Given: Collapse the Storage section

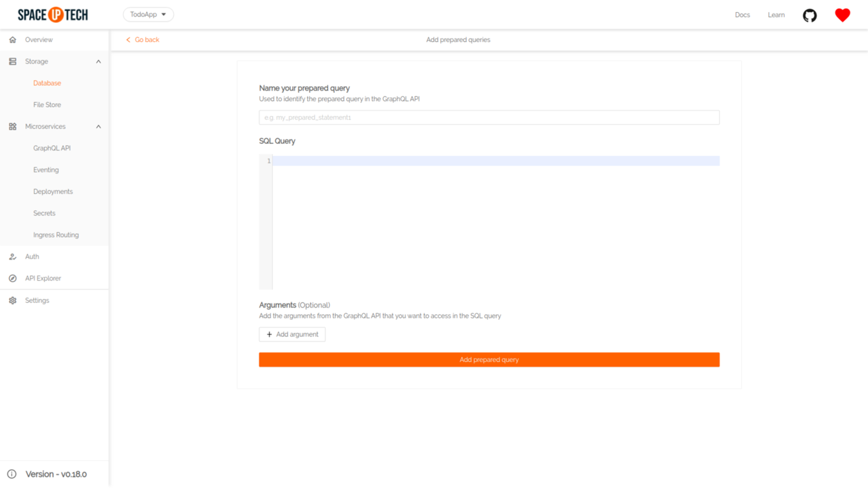Looking at the screenshot, I should [98, 61].
